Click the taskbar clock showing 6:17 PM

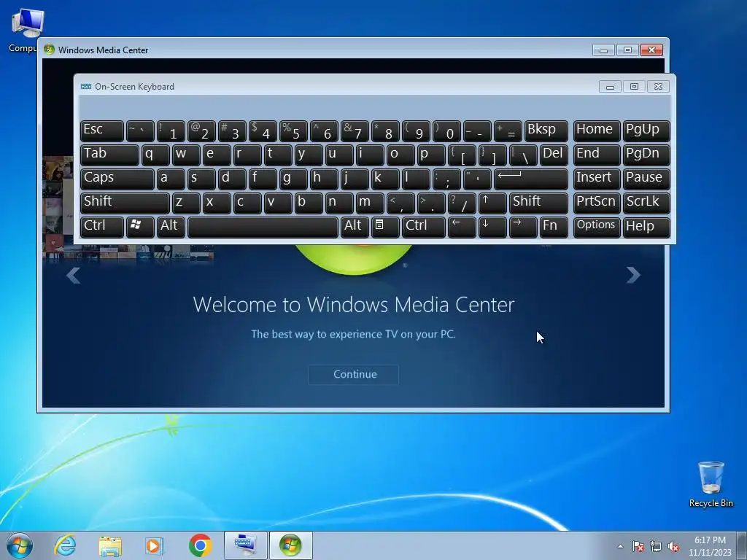[x=710, y=546]
